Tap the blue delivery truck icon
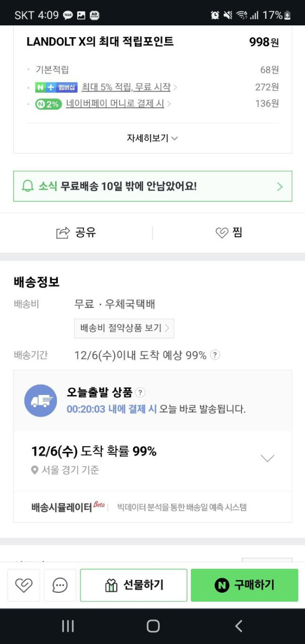 (x=41, y=401)
